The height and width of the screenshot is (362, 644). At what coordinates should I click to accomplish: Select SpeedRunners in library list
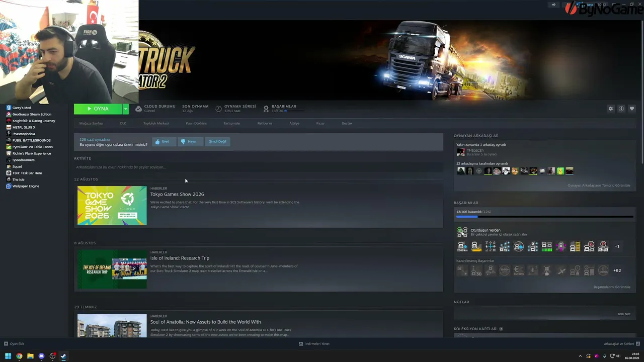point(23,160)
